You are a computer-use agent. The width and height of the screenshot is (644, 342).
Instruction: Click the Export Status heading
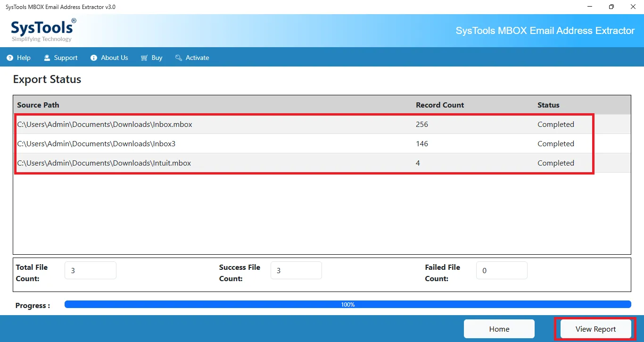pos(47,79)
